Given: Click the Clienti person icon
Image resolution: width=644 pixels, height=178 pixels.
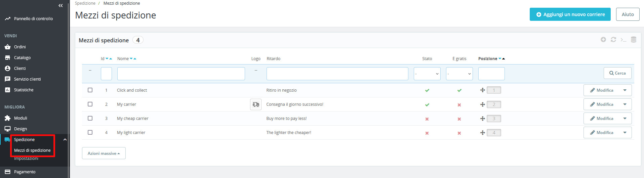Looking at the screenshot, I should (7, 69).
